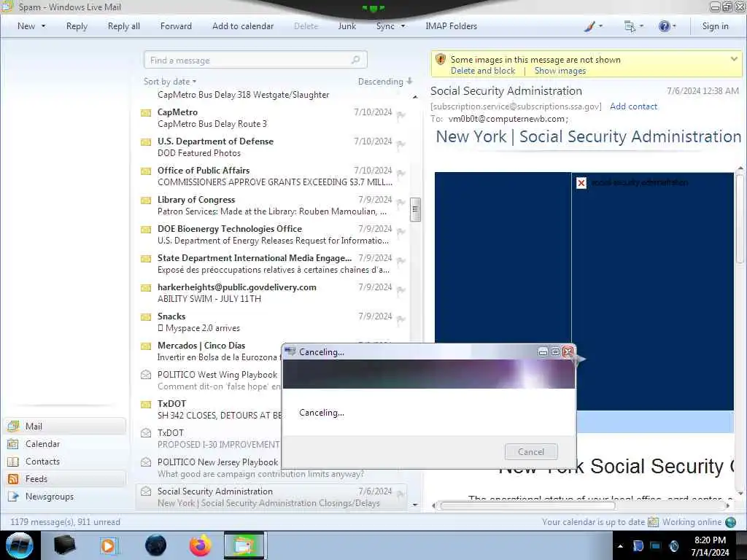
Task: Click the calendar status icon in status bar
Action: coord(653,522)
